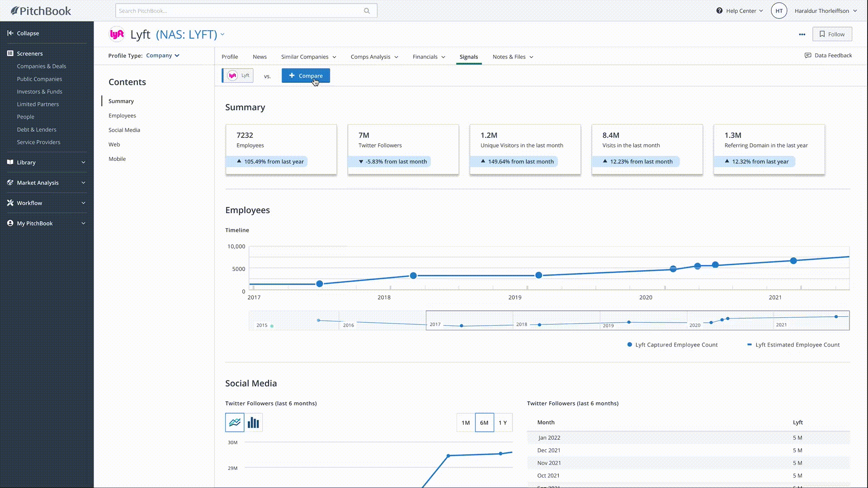
Task: Click the 1.2M Unique Visitors summary card
Action: [x=525, y=150]
